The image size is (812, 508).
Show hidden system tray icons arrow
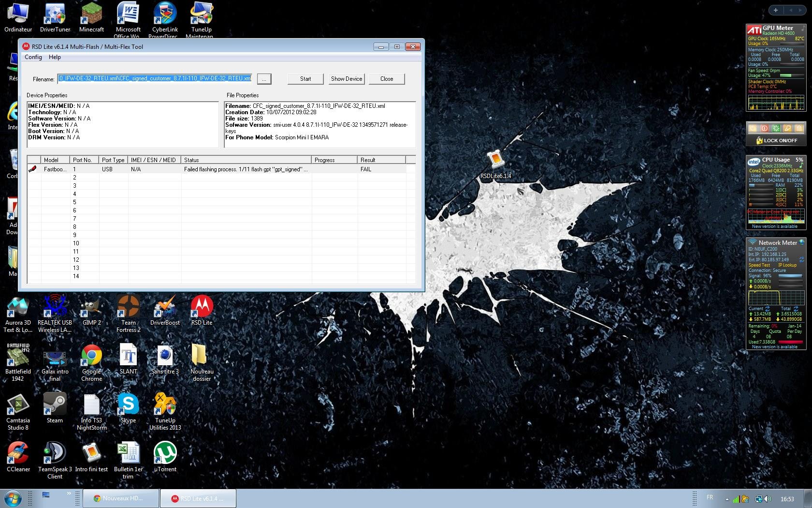(x=727, y=499)
